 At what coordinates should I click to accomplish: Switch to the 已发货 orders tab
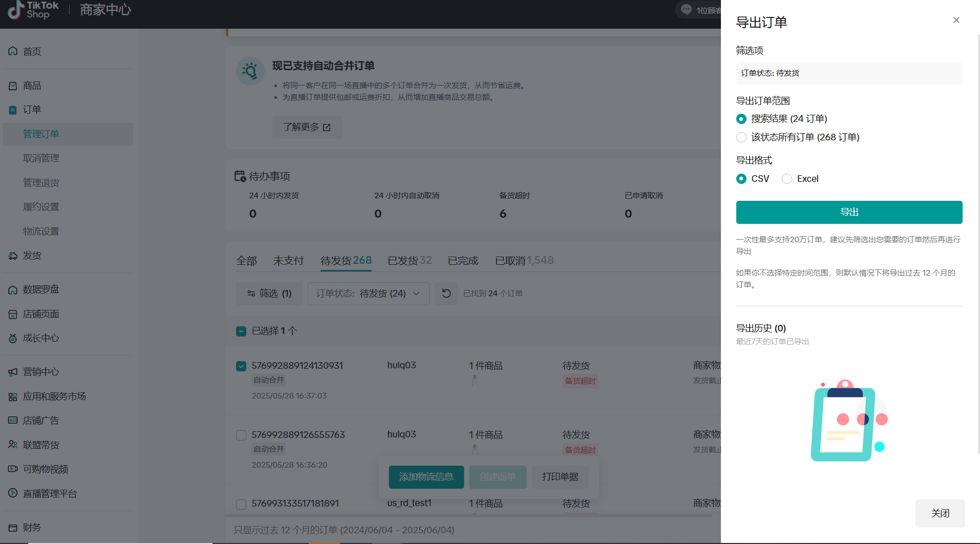(x=409, y=261)
